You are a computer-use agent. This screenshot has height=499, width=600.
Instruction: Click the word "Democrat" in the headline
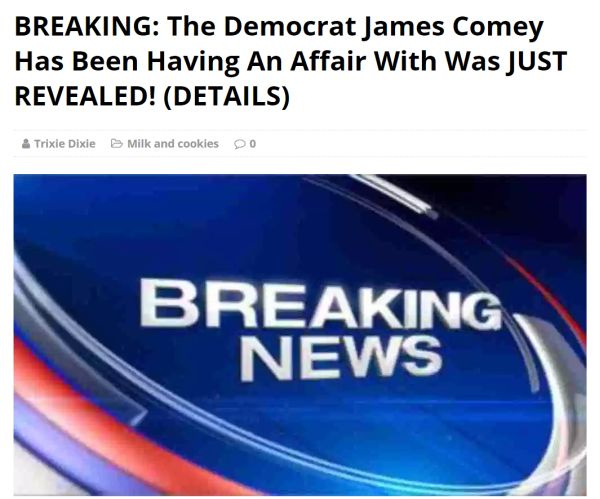pos(289,27)
